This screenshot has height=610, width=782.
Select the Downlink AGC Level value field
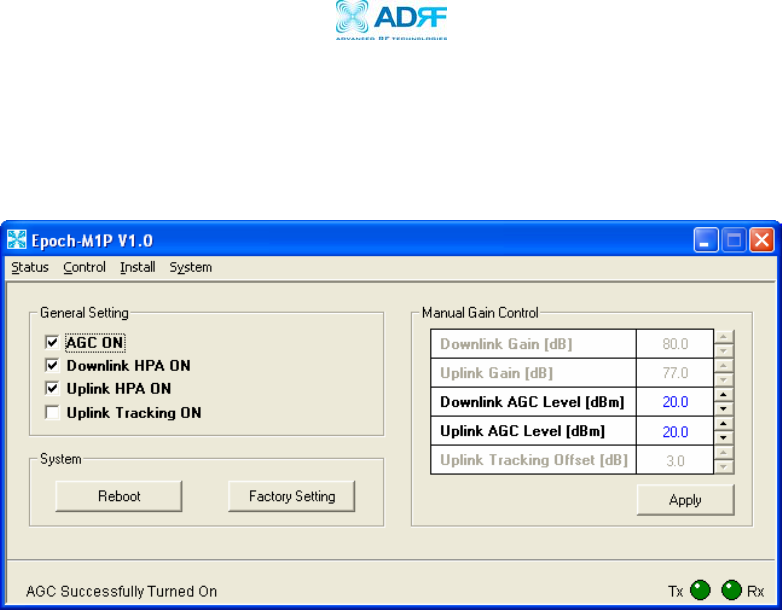[675, 402]
